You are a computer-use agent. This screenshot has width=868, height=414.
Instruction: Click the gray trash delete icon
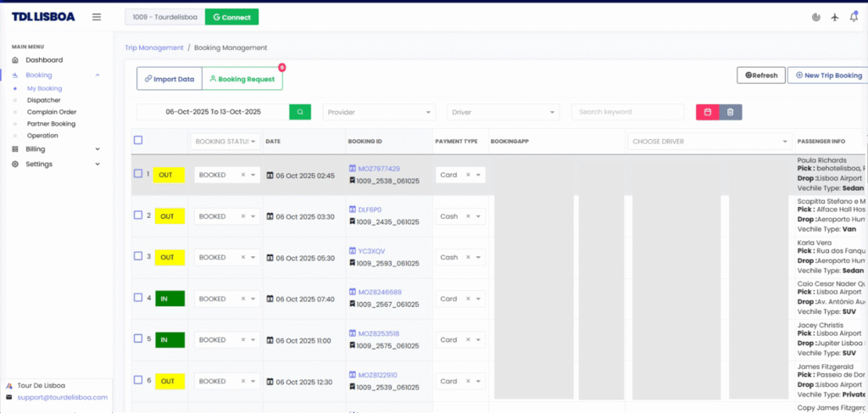pyautogui.click(x=731, y=112)
